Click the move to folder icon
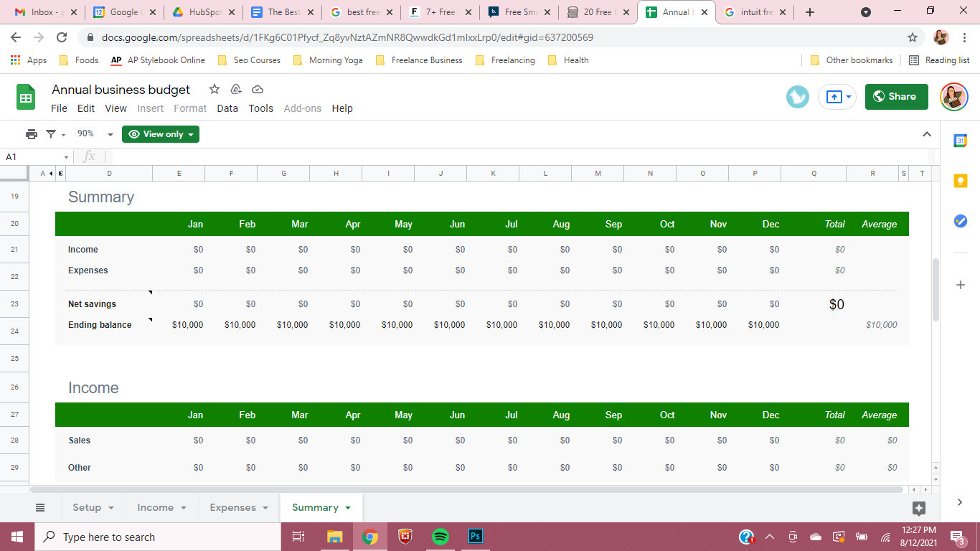The height and width of the screenshot is (551, 980). point(236,89)
